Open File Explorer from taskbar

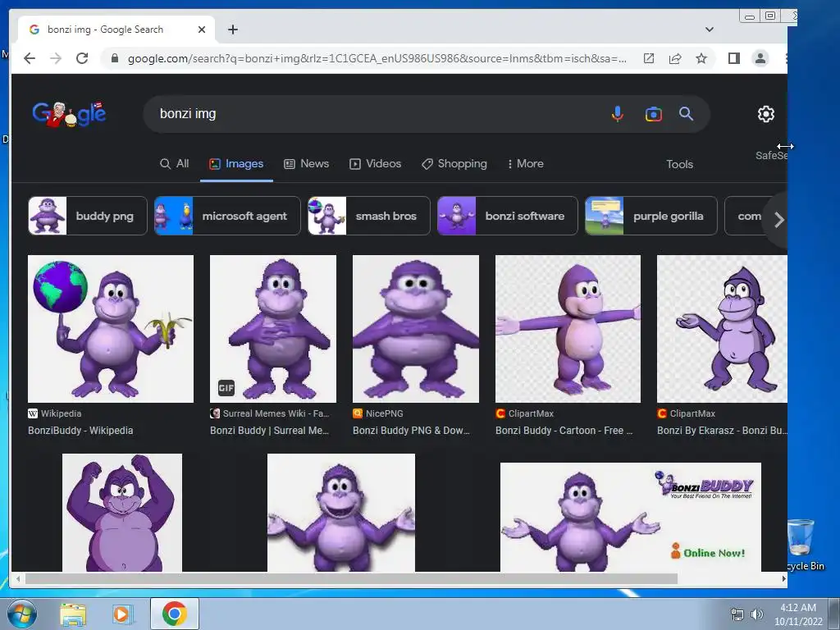click(x=73, y=614)
